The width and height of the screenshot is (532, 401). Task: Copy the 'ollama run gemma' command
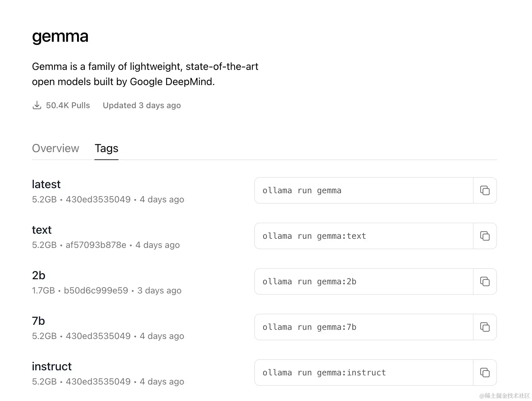tap(485, 190)
